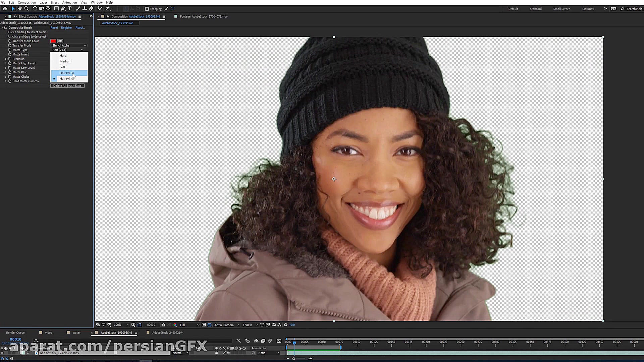Choose the Pen tool

click(x=63, y=9)
